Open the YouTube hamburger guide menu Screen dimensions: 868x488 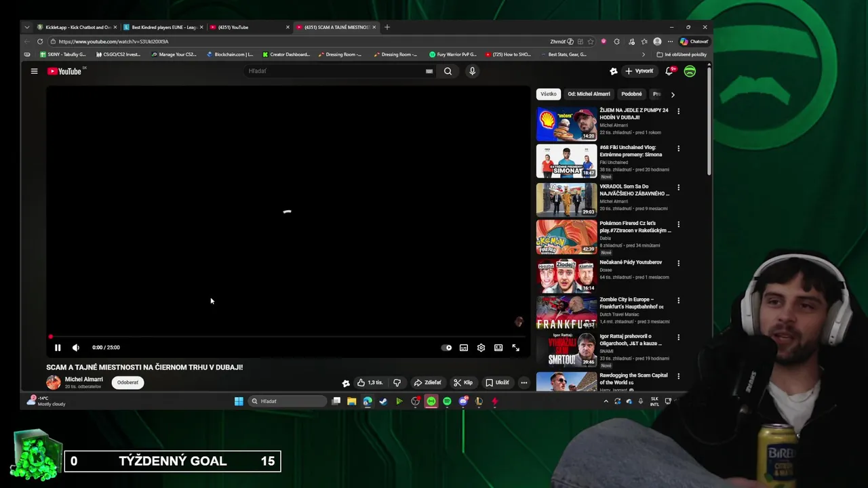(x=34, y=71)
